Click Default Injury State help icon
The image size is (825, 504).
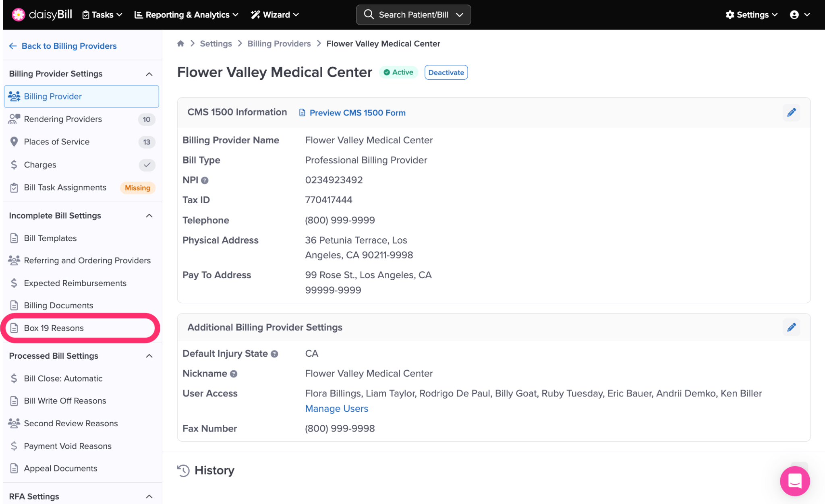coord(274,354)
